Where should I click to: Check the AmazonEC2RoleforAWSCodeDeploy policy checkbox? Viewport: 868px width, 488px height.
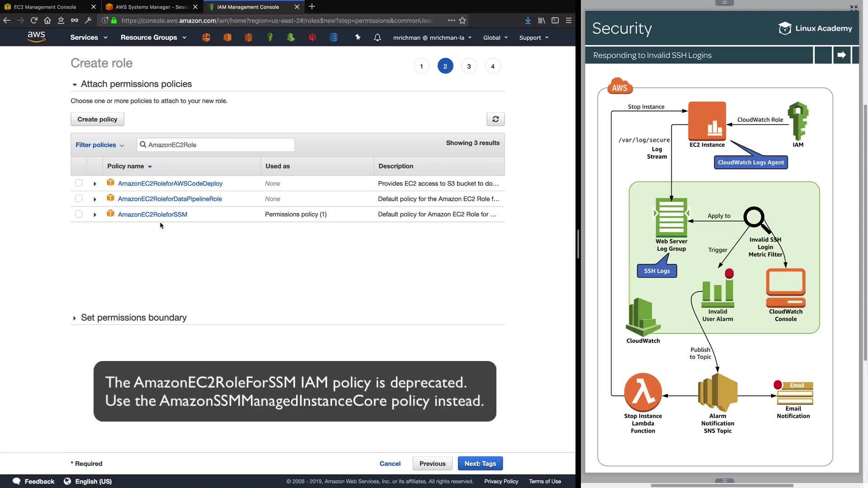[x=79, y=183]
